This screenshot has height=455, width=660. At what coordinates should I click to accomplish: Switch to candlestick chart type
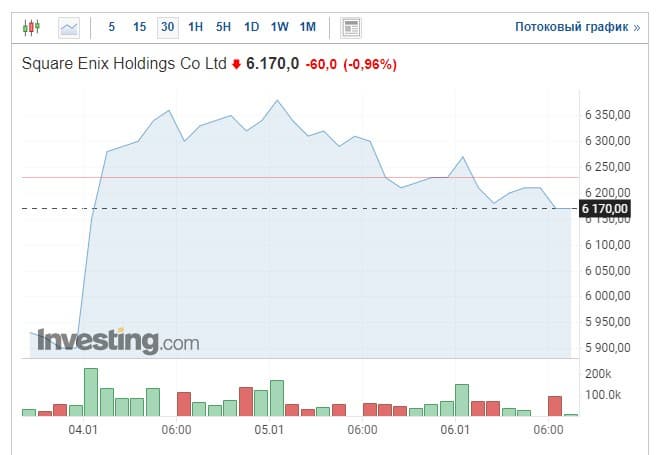(x=31, y=27)
